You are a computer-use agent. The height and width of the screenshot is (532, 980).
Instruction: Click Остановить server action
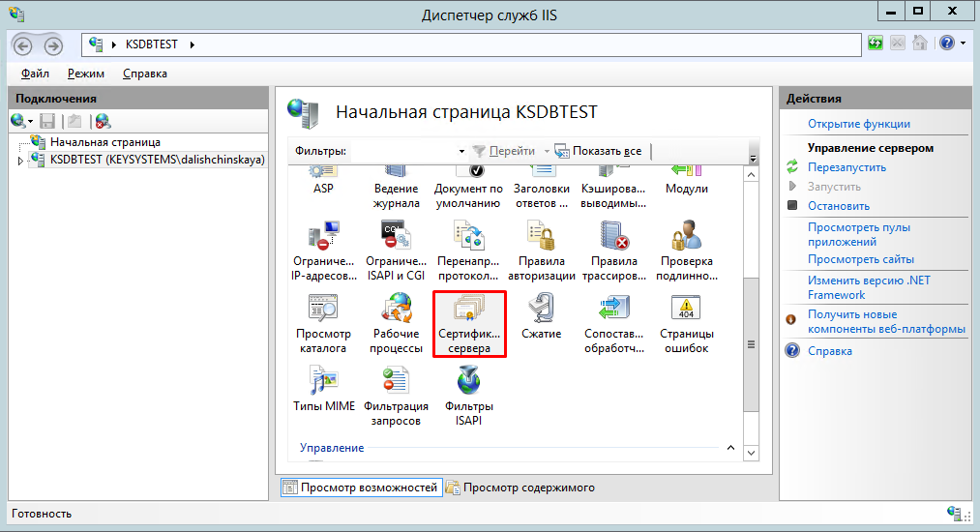click(x=838, y=206)
